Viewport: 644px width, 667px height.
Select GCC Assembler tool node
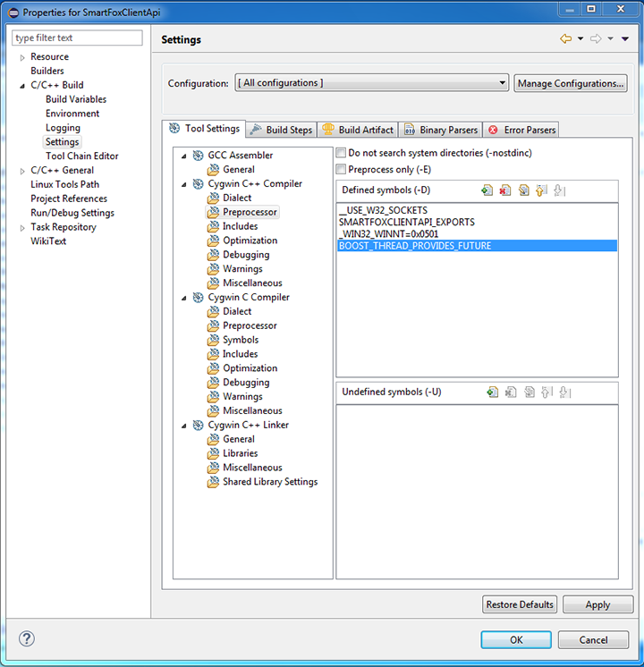[240, 156]
